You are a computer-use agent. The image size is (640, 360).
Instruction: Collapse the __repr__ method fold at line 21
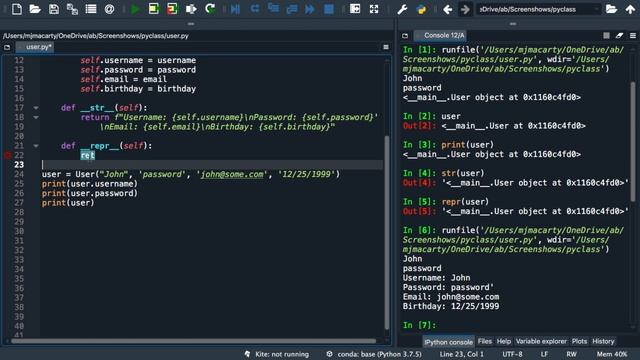[x=36, y=146]
